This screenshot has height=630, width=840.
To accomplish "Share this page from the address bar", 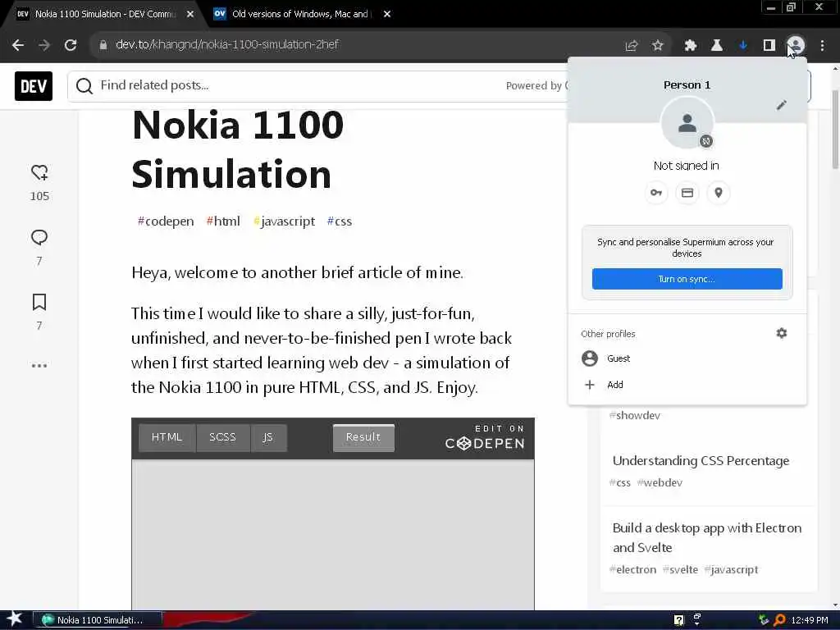I will (x=632, y=46).
